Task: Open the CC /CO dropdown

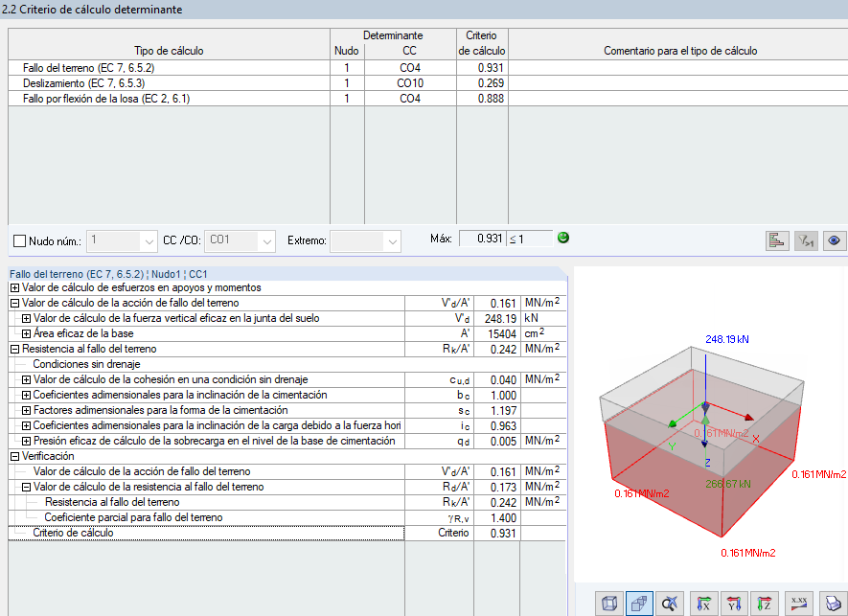Action: [x=266, y=241]
